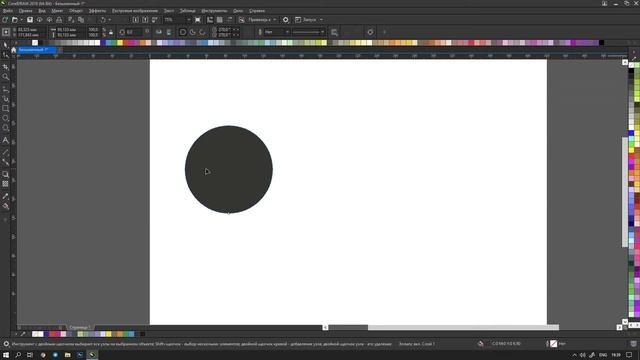
Task: Select the Connector tool
Action: (5, 162)
